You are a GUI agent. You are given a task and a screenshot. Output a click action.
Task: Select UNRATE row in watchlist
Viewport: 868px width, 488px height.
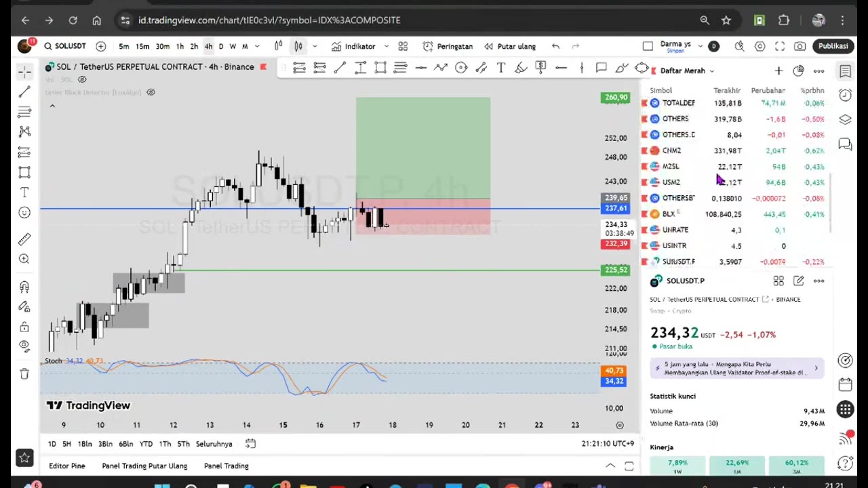pyautogui.click(x=736, y=230)
